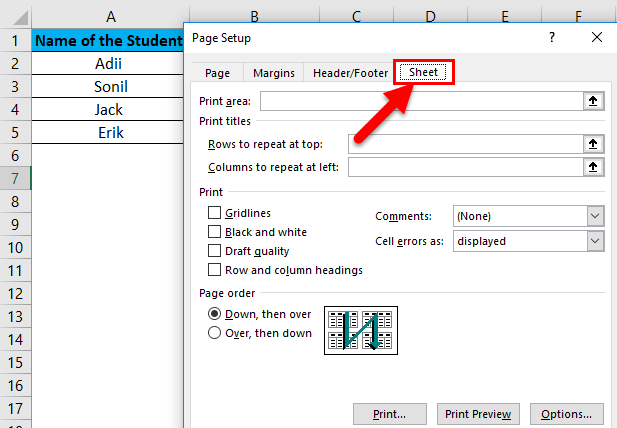Click the Rows to repeat range selector icon
The width and height of the screenshot is (617, 428).
point(594,144)
